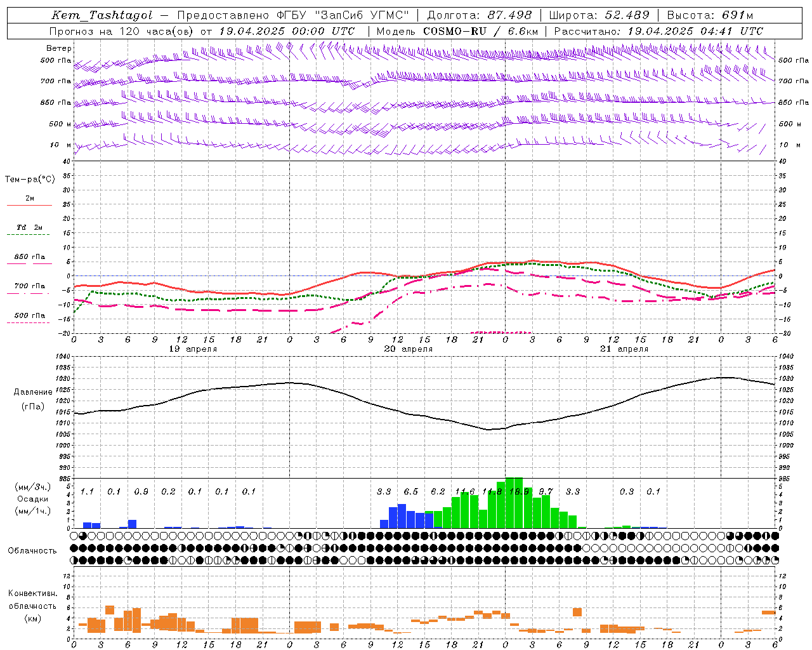The image size is (812, 650).
Task: Select calculation time 19.04.2025 04:41 UTC
Action: pos(695,30)
